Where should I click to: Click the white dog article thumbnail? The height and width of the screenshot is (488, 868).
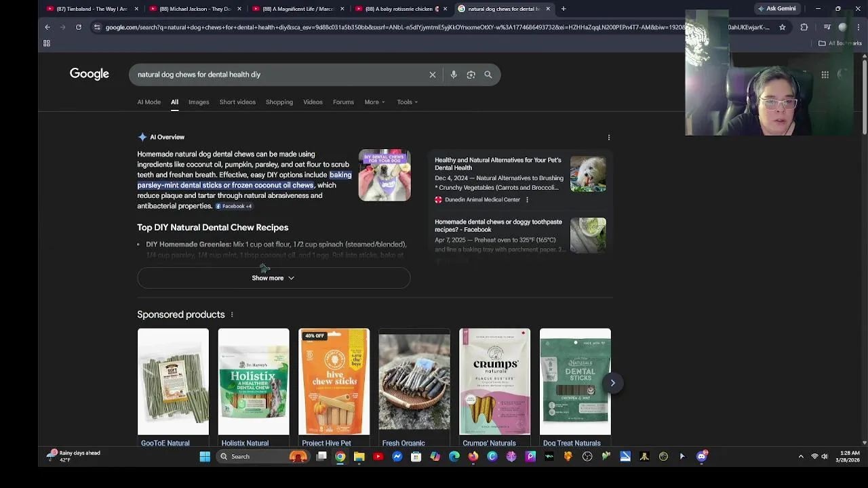[588, 174]
